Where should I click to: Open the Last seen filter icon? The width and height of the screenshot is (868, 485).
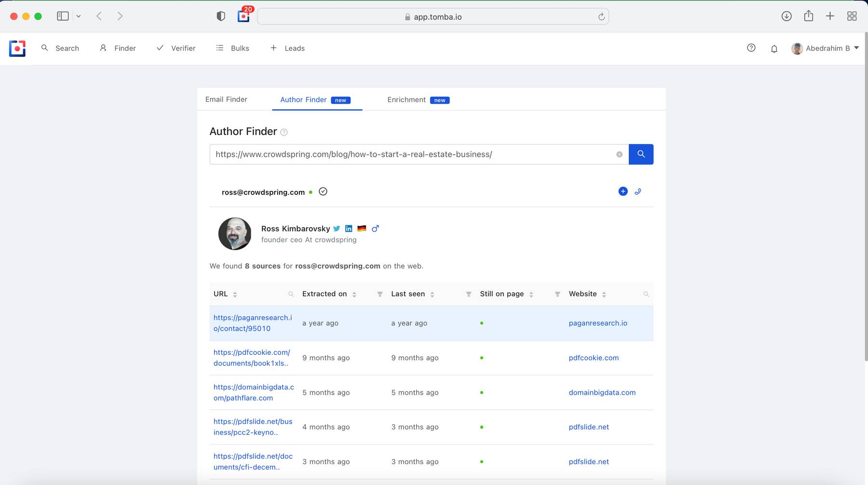(x=469, y=294)
